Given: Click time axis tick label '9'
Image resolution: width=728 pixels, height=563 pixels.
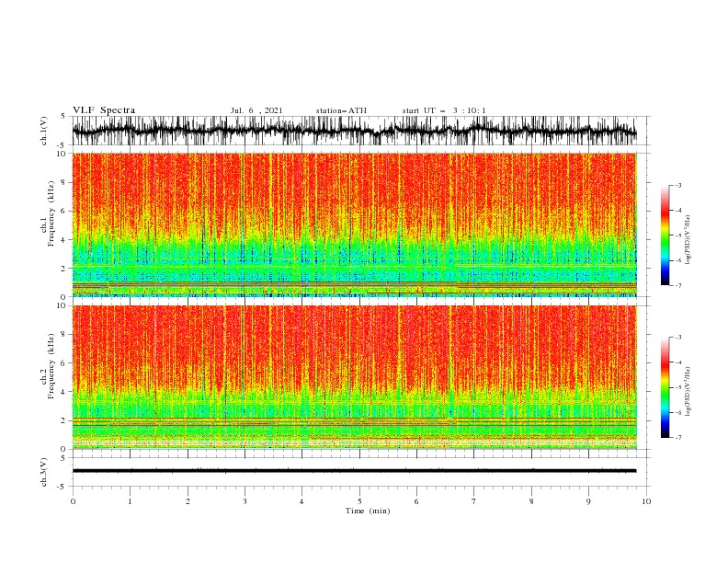Looking at the screenshot, I should [x=588, y=501].
